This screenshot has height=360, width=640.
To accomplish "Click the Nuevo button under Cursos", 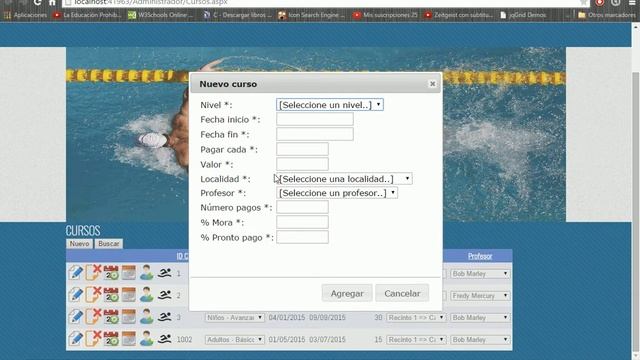I will [x=79, y=244].
